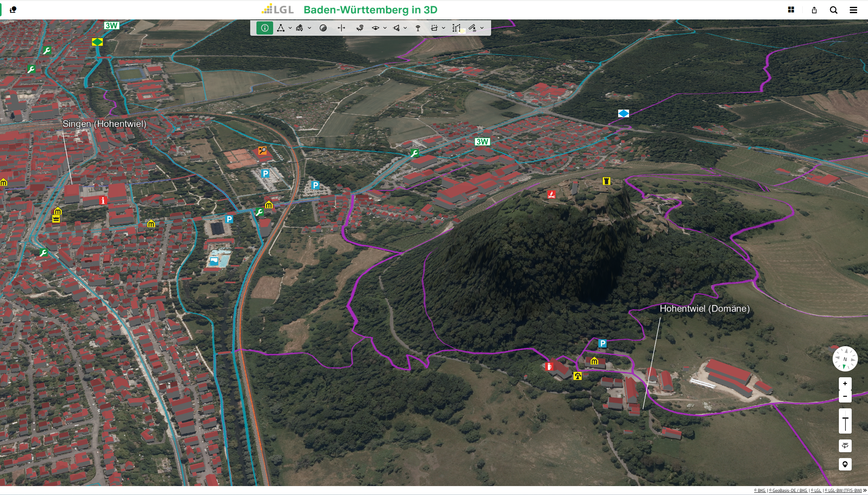The height and width of the screenshot is (495, 868).
Task: Start the 360° rotation view
Action: (845, 445)
